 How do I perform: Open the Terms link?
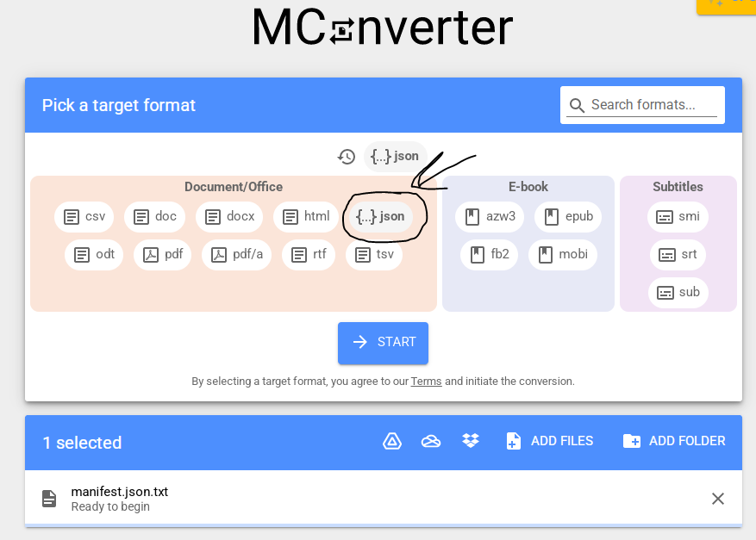[x=426, y=382]
